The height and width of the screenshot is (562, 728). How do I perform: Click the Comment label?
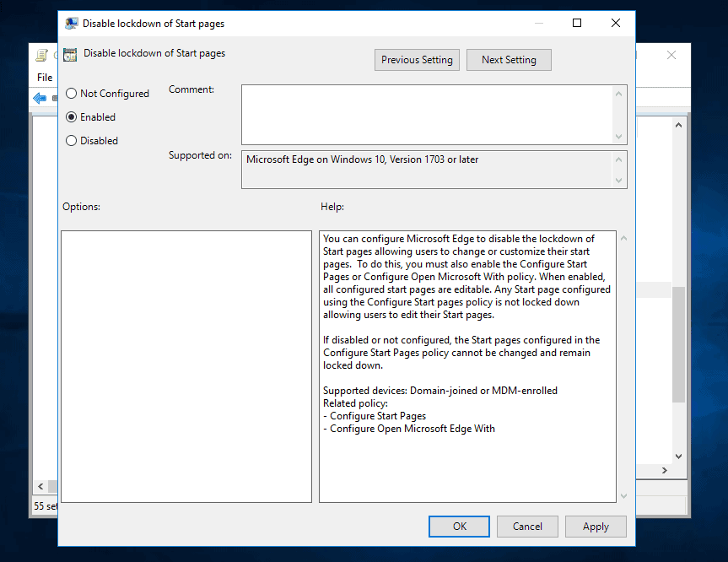pos(191,89)
